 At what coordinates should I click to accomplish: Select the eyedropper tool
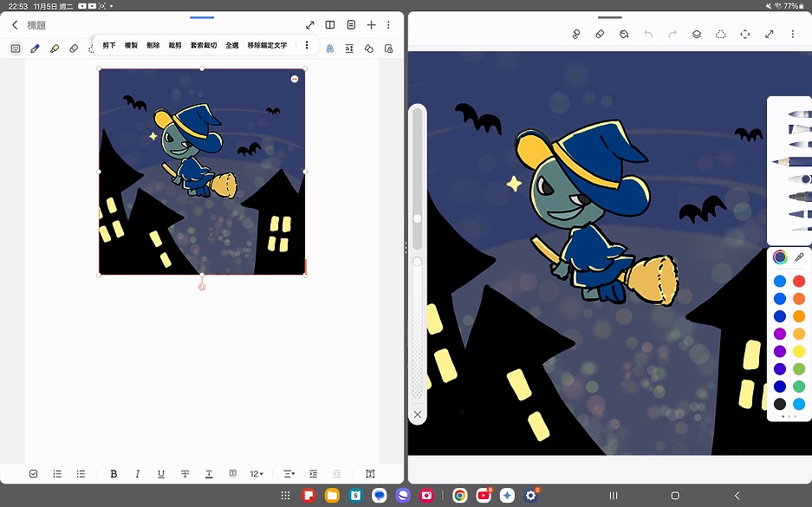click(x=799, y=257)
